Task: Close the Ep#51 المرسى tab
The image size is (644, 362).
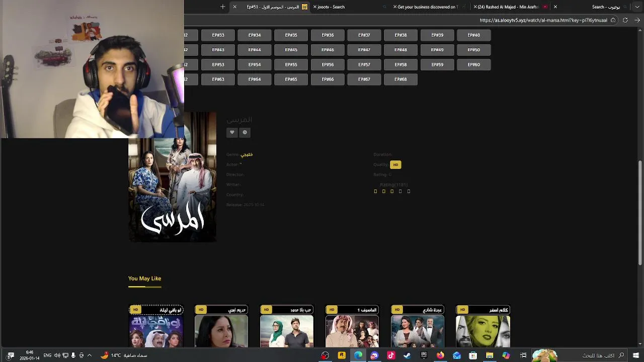Action: (x=234, y=7)
